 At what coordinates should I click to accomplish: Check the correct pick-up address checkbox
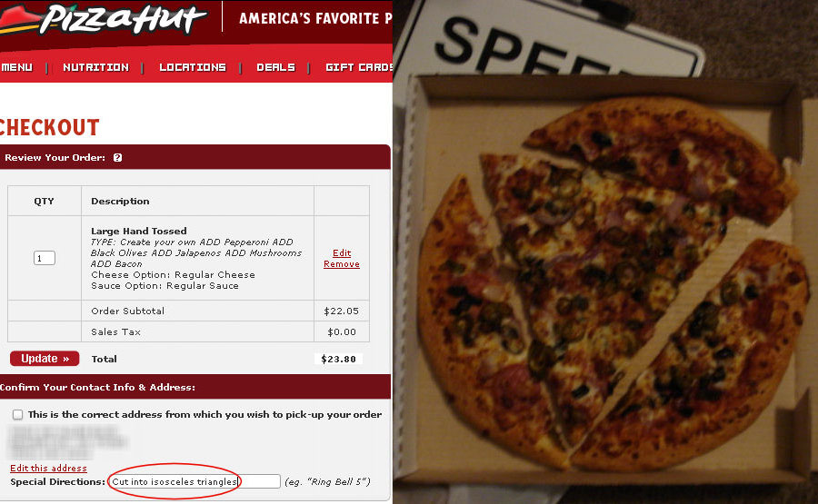[x=18, y=414]
